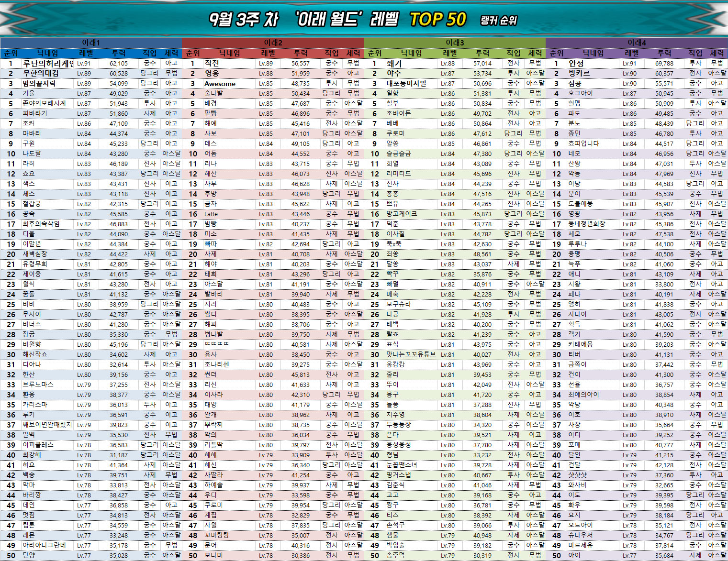
Task: Click nickname 동네청년회장 in the 이래4 list
Action: click(586, 224)
